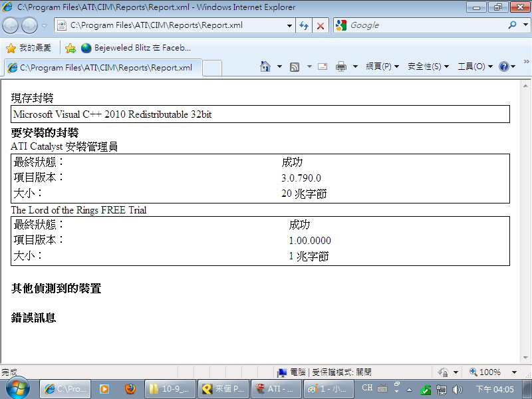Open the Bejeweled Blitz favorites link
This screenshot has width=532, height=399.
coord(136,48)
